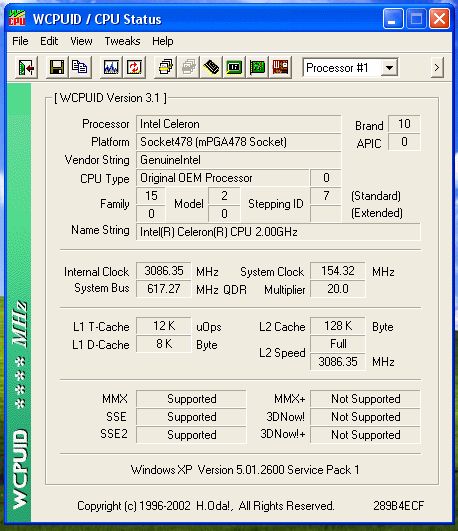458x531 pixels.
Task: Click the Multiplier value 20.0
Action: click(338, 289)
